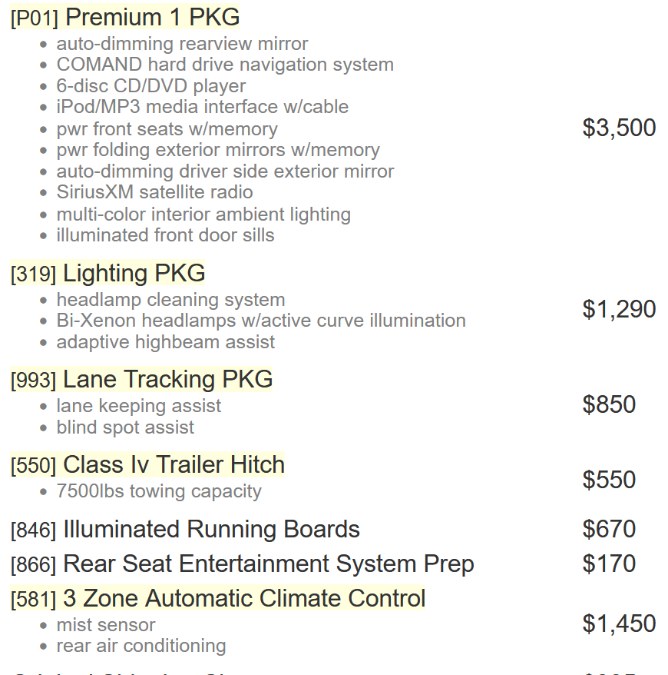Click the $170 entertainment prep price
The image size is (668, 675).
[609, 563]
